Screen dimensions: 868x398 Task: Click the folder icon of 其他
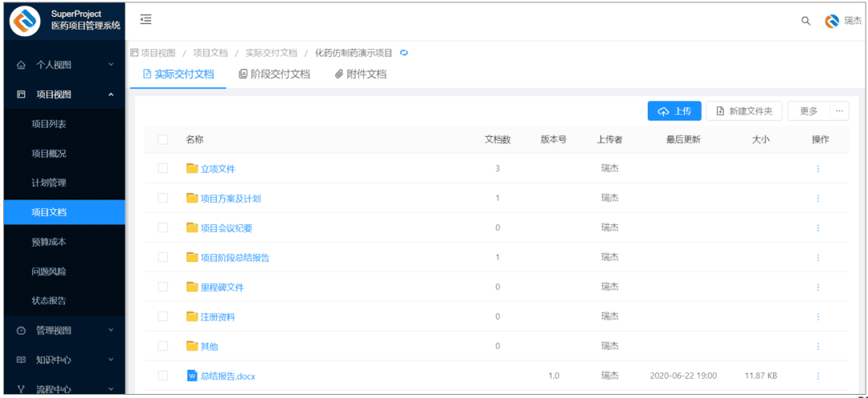[x=192, y=346]
